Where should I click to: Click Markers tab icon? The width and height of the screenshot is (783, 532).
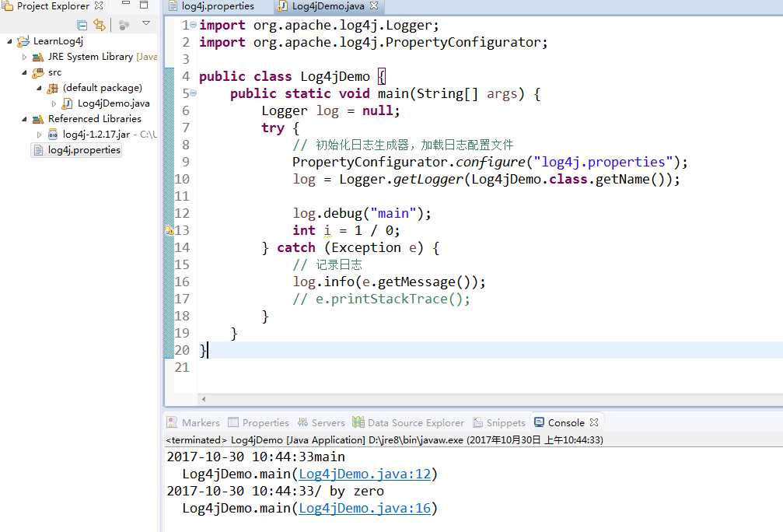click(x=172, y=422)
